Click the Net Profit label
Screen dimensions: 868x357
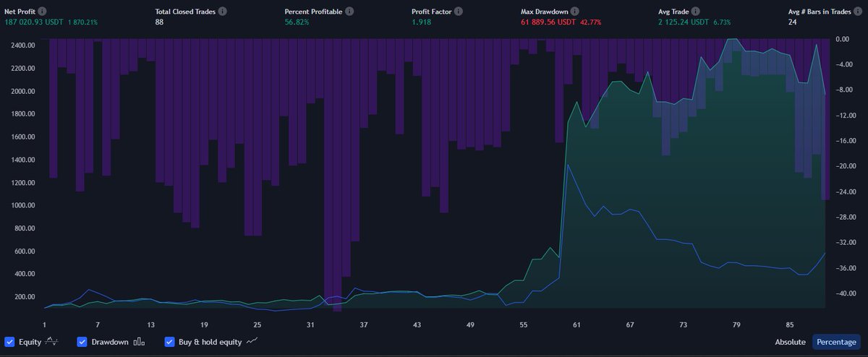click(x=20, y=12)
